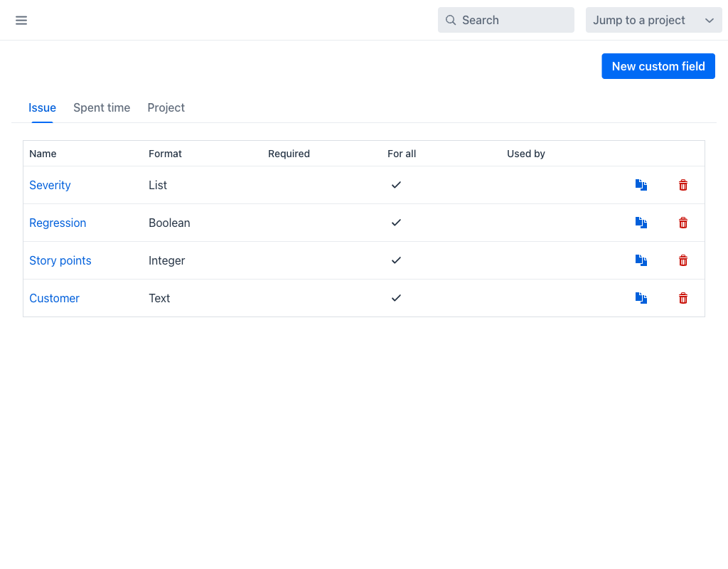Copy the Customer custom field
This screenshot has width=728, height=569.
(641, 298)
